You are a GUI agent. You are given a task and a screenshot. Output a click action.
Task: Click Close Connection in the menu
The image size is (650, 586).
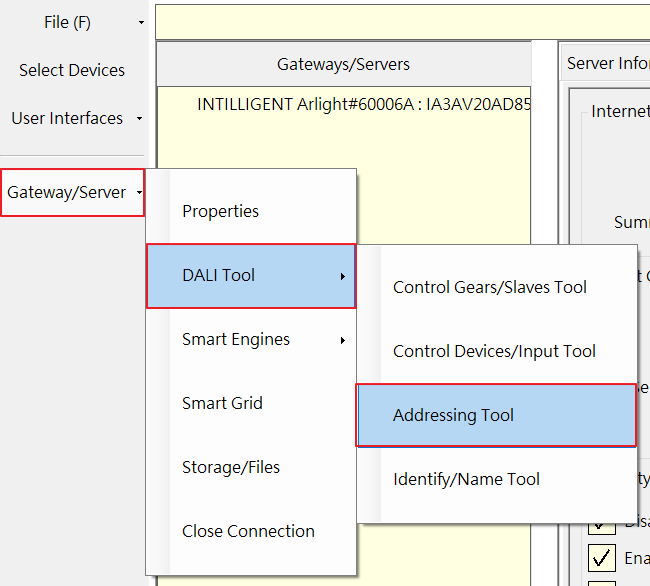(248, 531)
